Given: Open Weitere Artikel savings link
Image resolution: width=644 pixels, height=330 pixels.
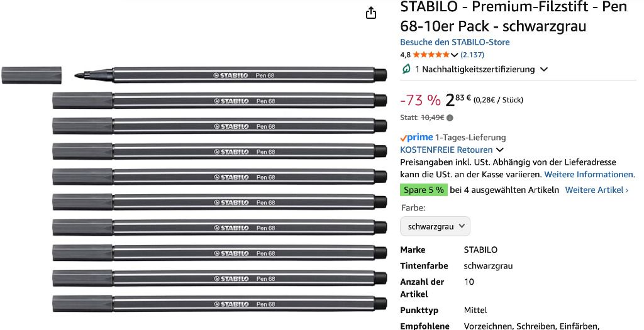Looking at the screenshot, I should coord(596,190).
